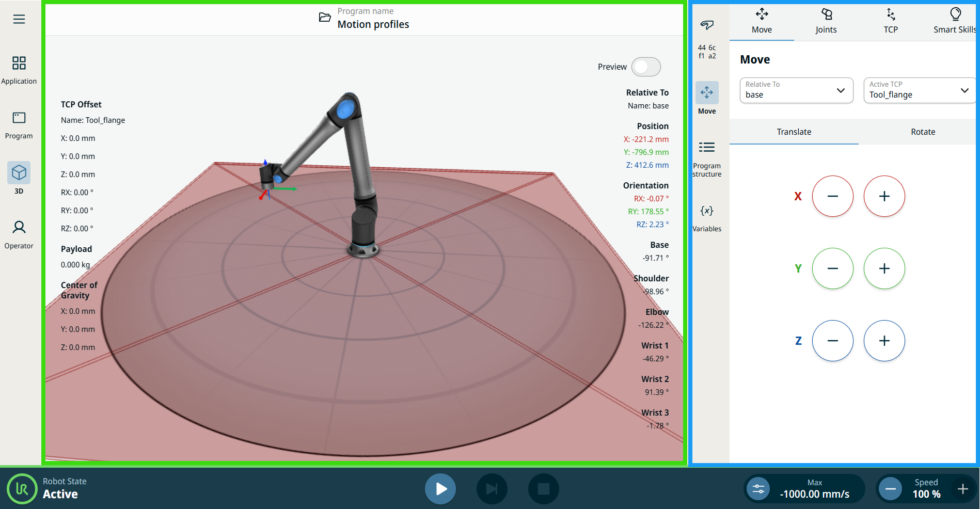This screenshot has width=980, height=509.
Task: Click the open program folder icon
Action: 325,18
